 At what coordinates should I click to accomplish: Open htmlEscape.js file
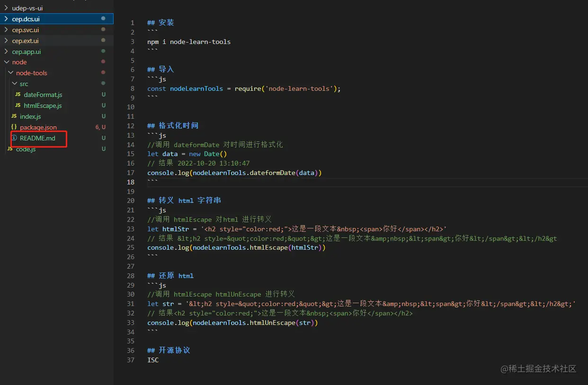[x=43, y=105]
